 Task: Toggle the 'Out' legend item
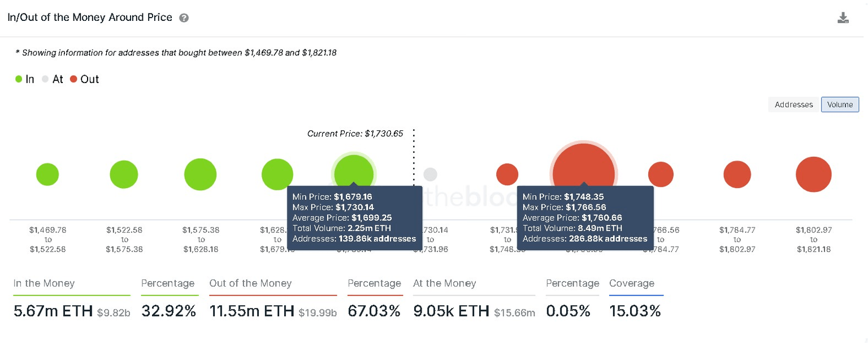point(84,79)
